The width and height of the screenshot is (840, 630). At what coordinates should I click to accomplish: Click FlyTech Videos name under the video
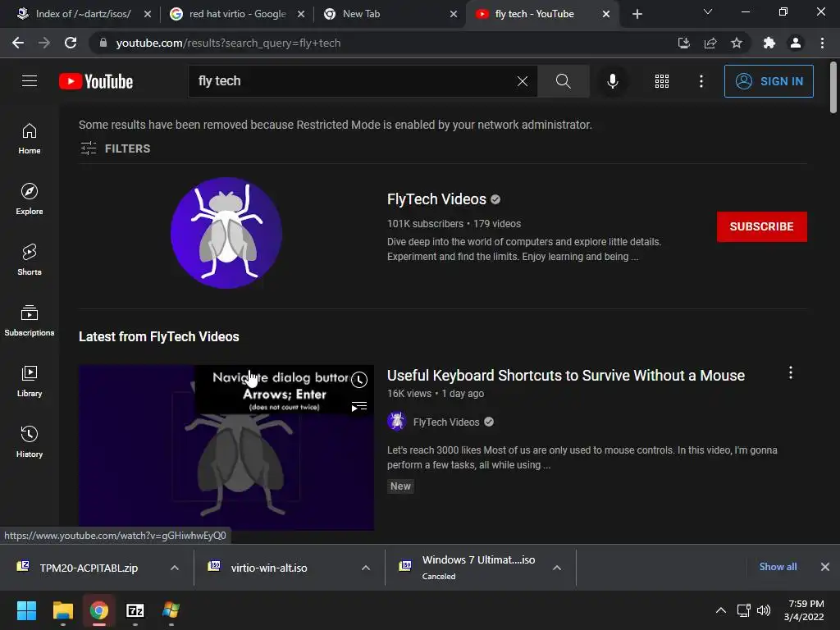coord(446,422)
